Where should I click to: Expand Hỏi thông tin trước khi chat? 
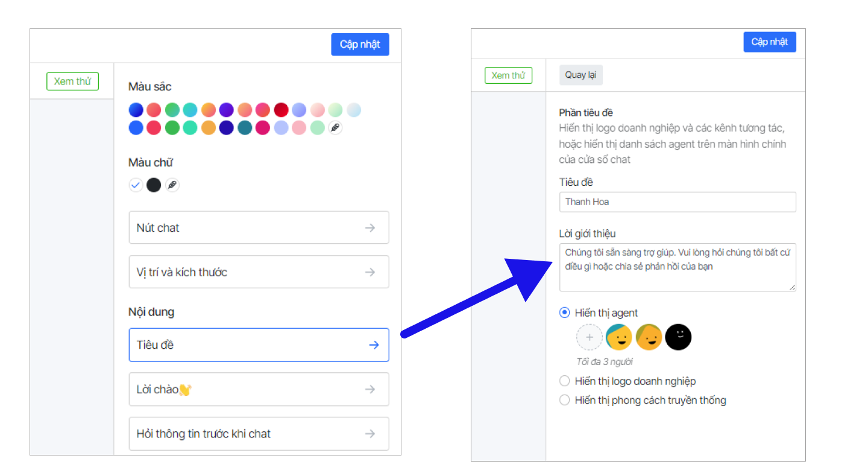(259, 434)
